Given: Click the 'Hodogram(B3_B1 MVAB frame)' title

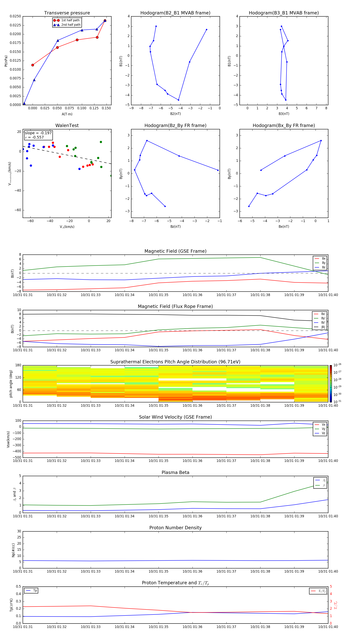Looking at the screenshot, I should pyautogui.click(x=284, y=13).
